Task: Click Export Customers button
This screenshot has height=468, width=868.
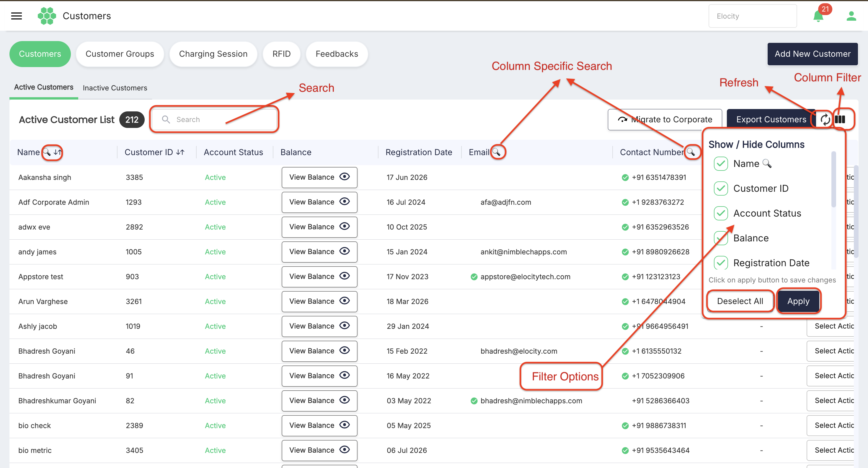Action: (771, 119)
